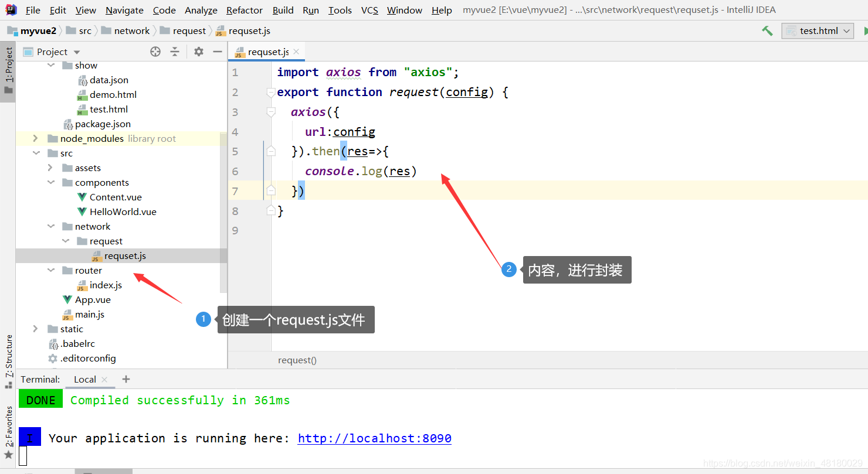The height and width of the screenshot is (474, 868).
Task: Collapse the show folder
Action: (50, 66)
